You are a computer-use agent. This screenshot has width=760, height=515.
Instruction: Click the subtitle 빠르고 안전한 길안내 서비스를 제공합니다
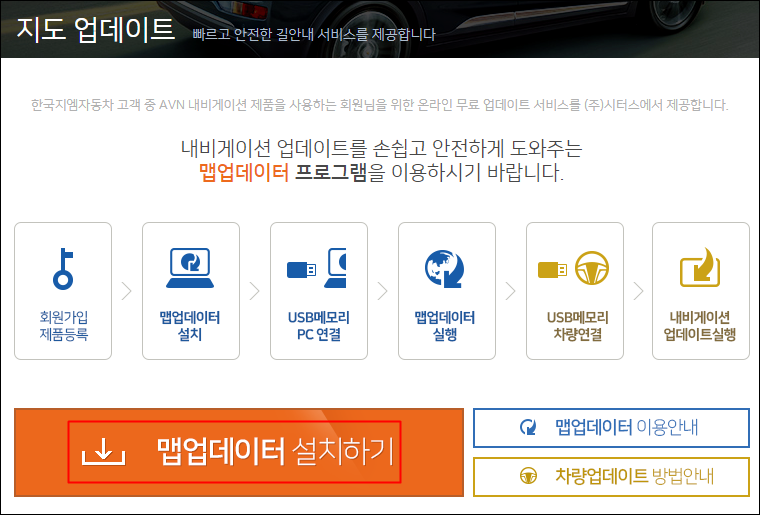(x=314, y=34)
